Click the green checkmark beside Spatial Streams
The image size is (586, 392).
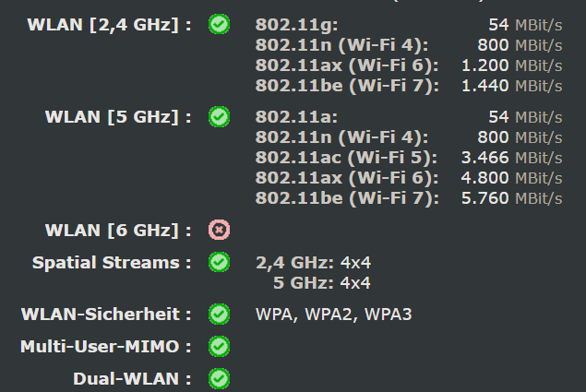[x=219, y=262]
